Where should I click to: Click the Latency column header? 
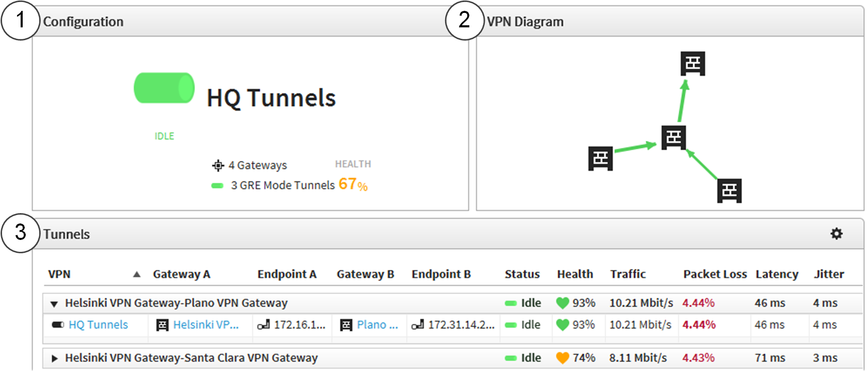point(776,274)
